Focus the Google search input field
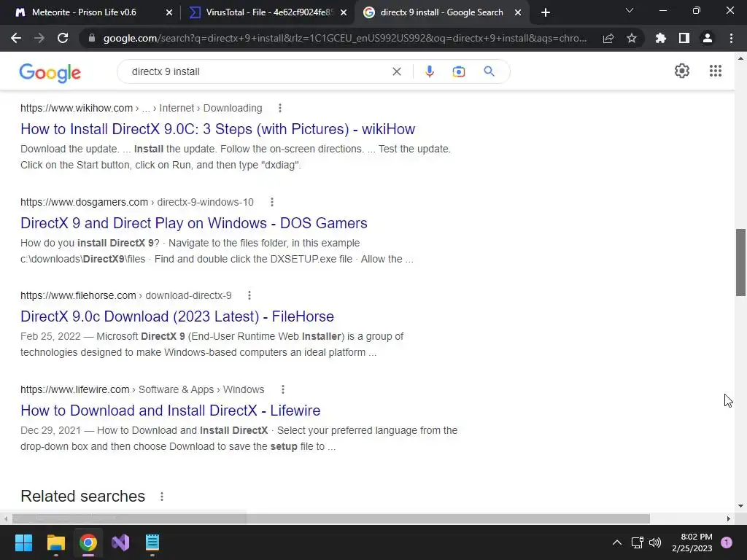The width and height of the screenshot is (747, 560). coord(258,71)
